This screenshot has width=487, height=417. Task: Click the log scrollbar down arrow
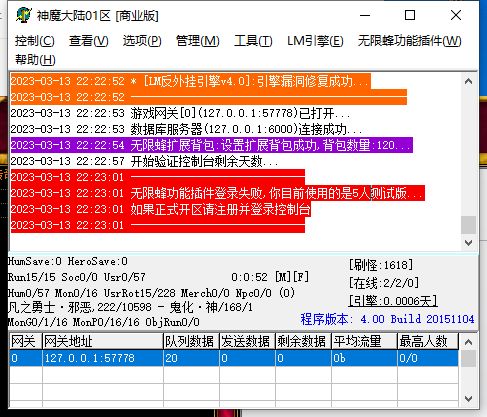[468, 242]
